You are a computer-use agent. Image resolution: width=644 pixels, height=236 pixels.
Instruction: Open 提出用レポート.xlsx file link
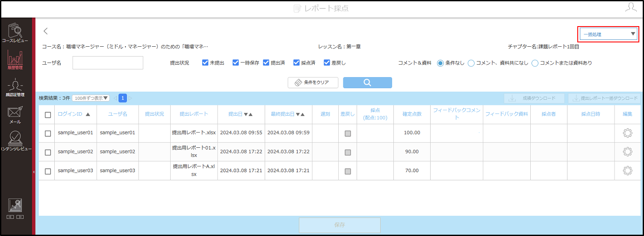coord(194,133)
